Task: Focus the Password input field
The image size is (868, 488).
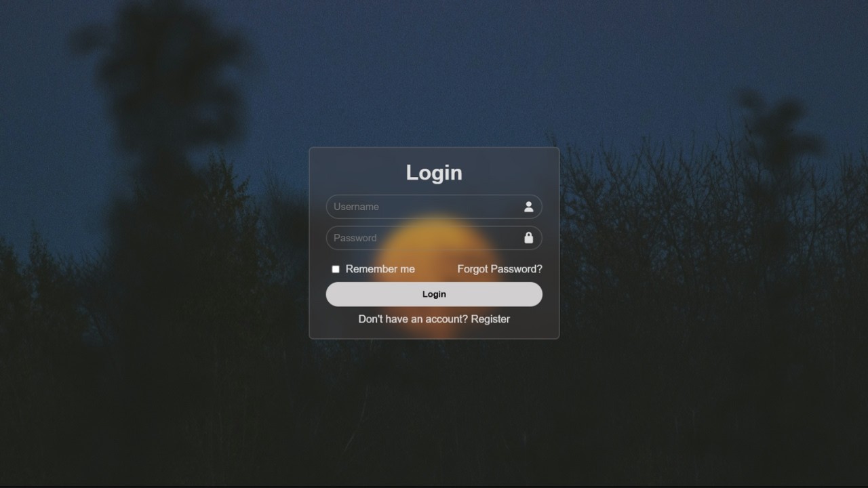Action: pyautogui.click(x=434, y=238)
